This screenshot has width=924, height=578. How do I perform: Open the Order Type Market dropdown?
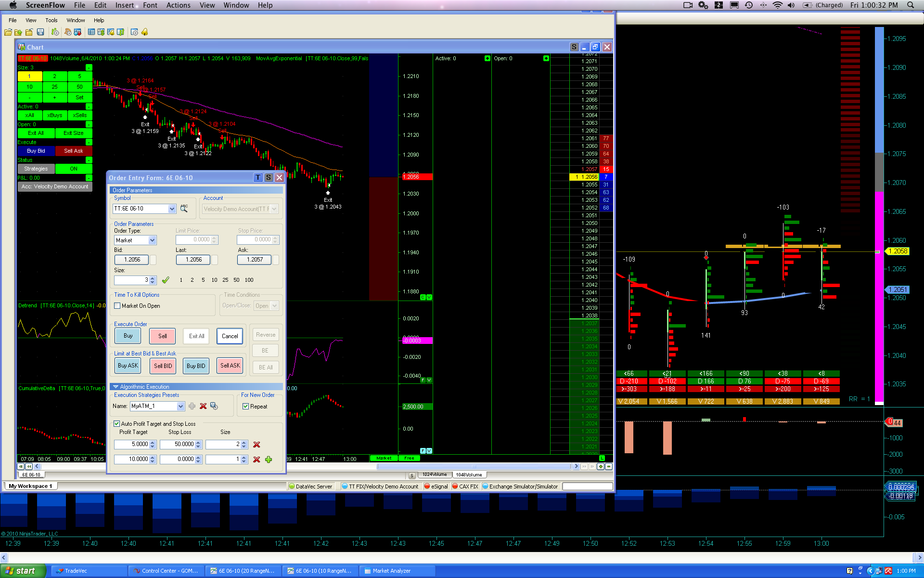(152, 240)
